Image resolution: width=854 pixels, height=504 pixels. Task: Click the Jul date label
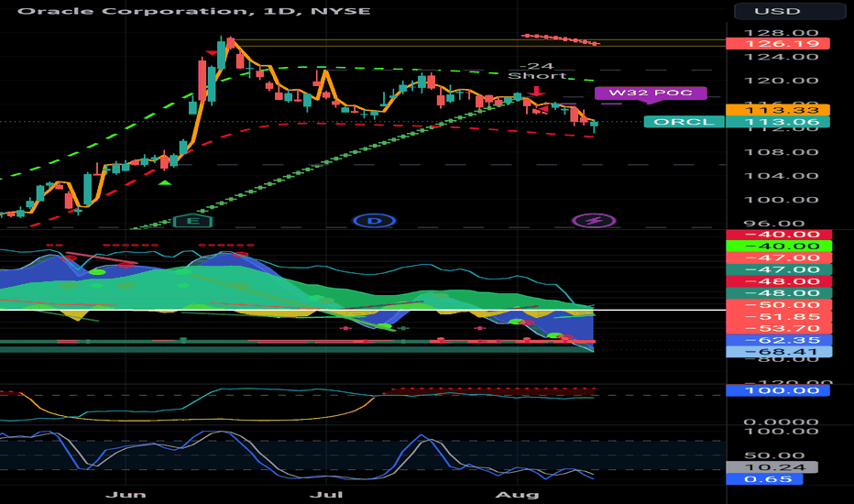(x=325, y=495)
